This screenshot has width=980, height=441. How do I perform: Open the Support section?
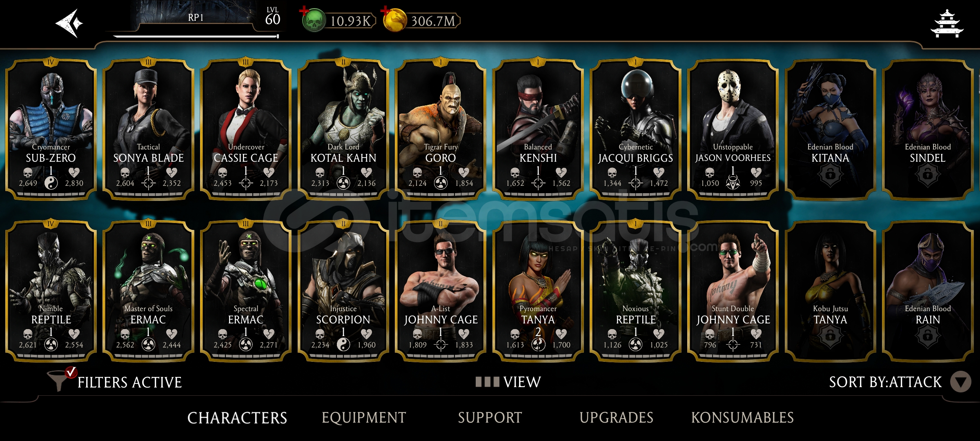point(490,418)
